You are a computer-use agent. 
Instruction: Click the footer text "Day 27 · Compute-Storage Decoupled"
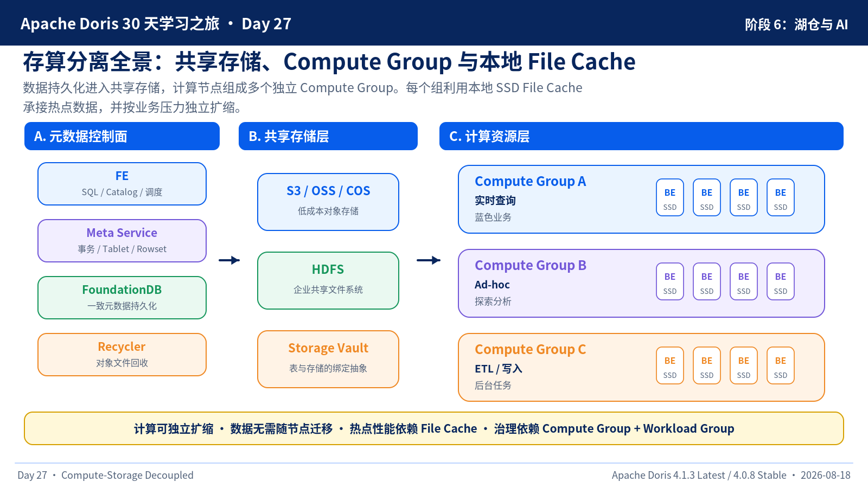click(x=105, y=475)
